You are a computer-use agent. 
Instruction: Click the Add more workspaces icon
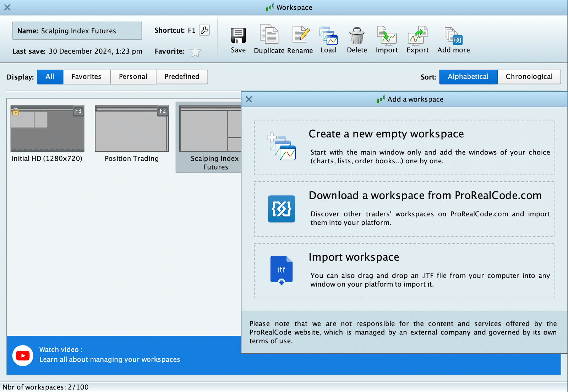coord(453,36)
